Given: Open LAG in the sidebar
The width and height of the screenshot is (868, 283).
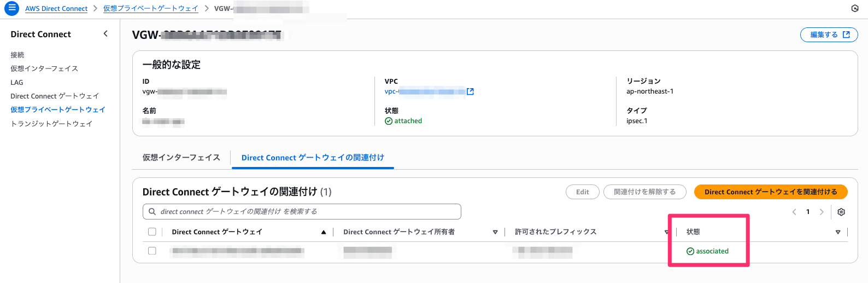Looking at the screenshot, I should click(17, 82).
